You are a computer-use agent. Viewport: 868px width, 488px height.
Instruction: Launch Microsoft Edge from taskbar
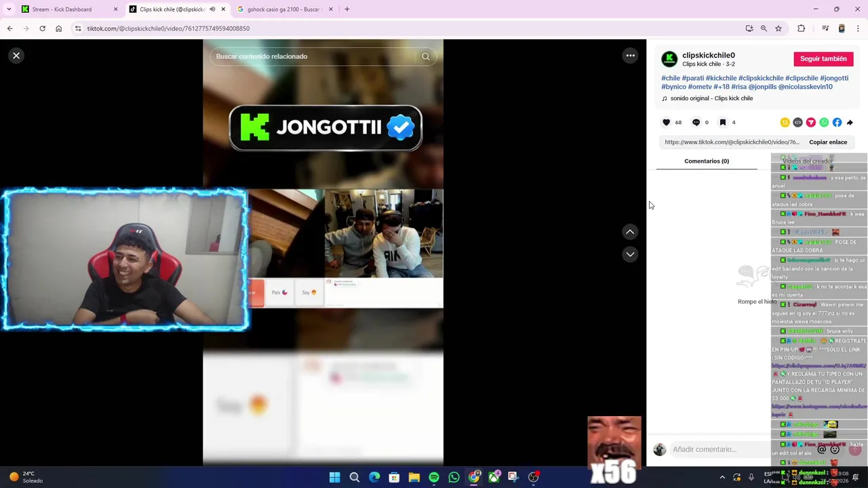pyautogui.click(x=374, y=477)
